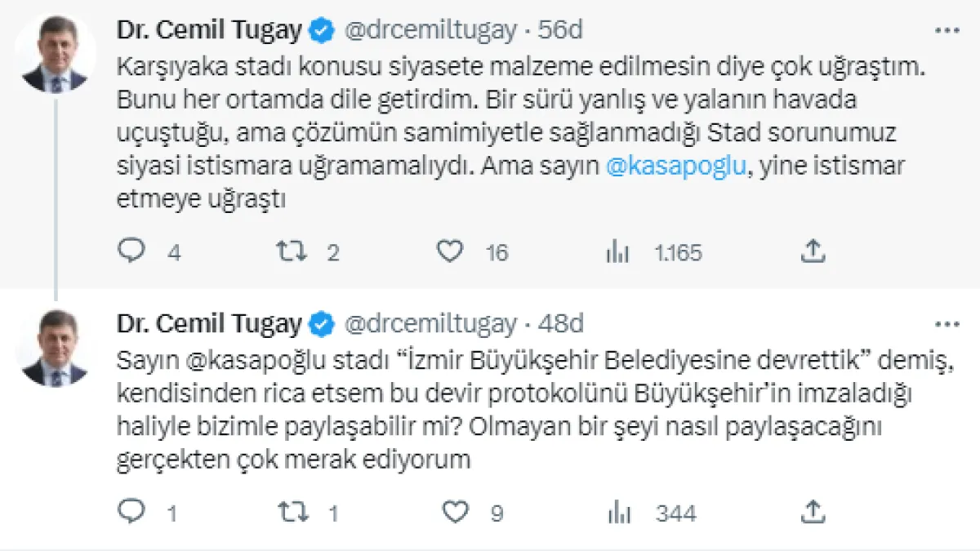Retweet the second tweet with 1 retweet
980x551 pixels.
tap(292, 512)
